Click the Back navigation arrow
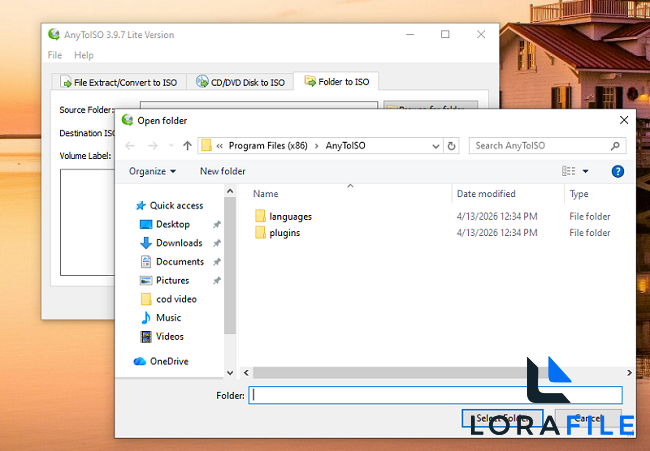 tap(130, 145)
